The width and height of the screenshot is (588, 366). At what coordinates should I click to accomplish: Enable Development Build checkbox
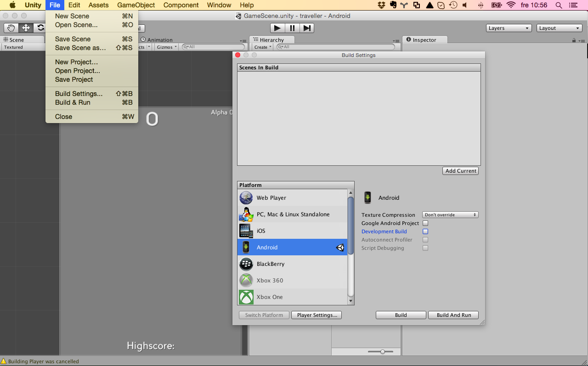click(425, 231)
